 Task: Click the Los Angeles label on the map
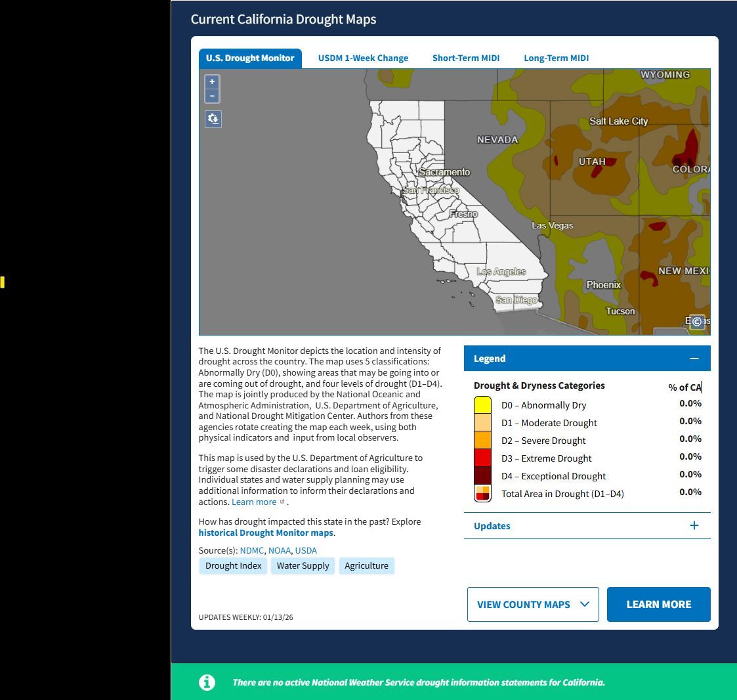click(501, 271)
